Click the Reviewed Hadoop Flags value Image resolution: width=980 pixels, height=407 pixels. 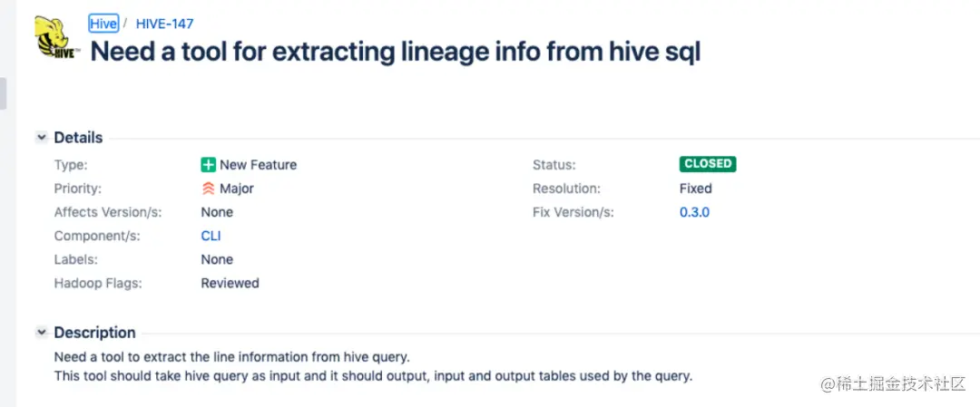coord(230,283)
